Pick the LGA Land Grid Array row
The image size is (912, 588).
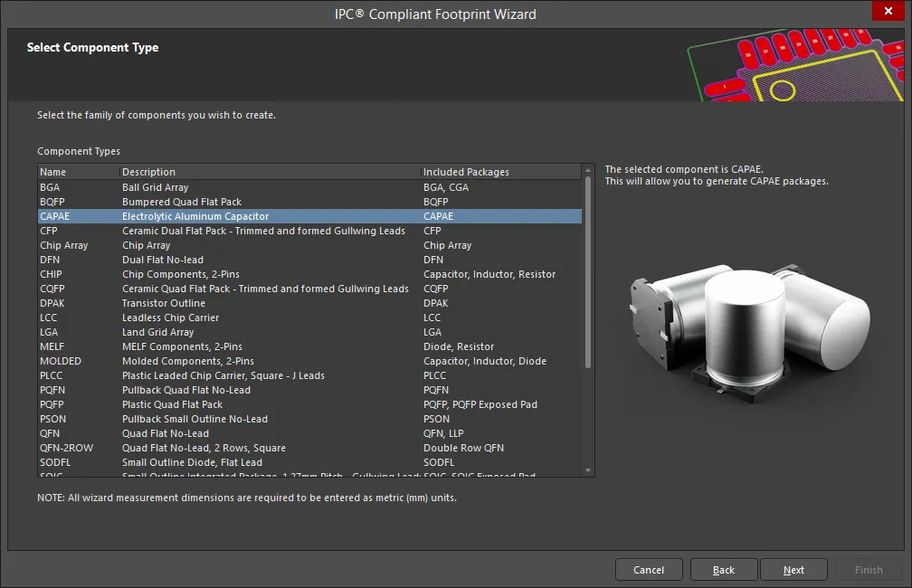coord(310,332)
